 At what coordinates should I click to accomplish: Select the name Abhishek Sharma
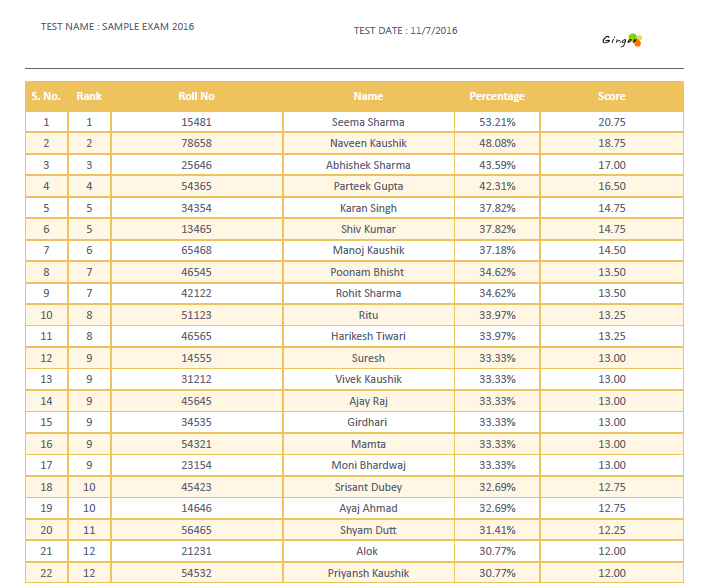tap(368, 165)
